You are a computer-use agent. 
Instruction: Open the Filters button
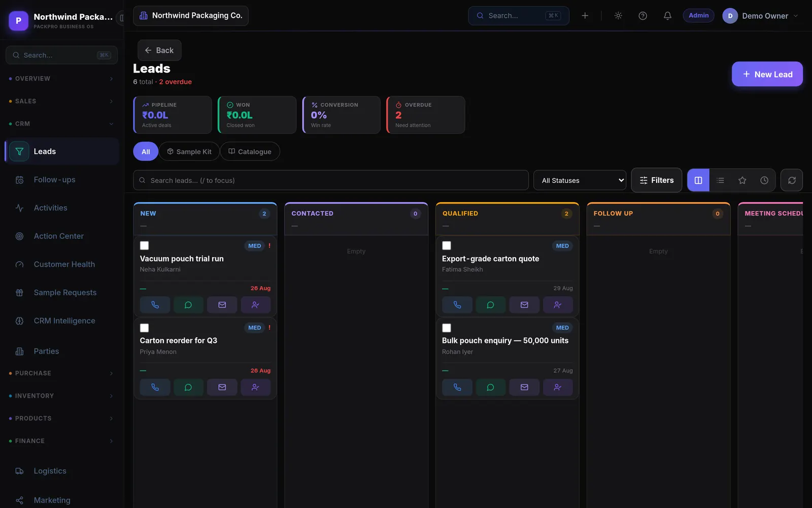[x=656, y=180]
